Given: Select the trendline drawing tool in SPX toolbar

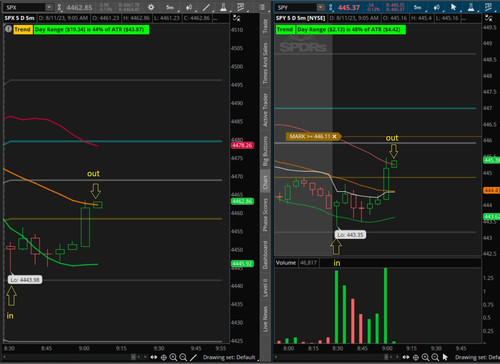Looking at the screenshot, I should click(207, 7).
